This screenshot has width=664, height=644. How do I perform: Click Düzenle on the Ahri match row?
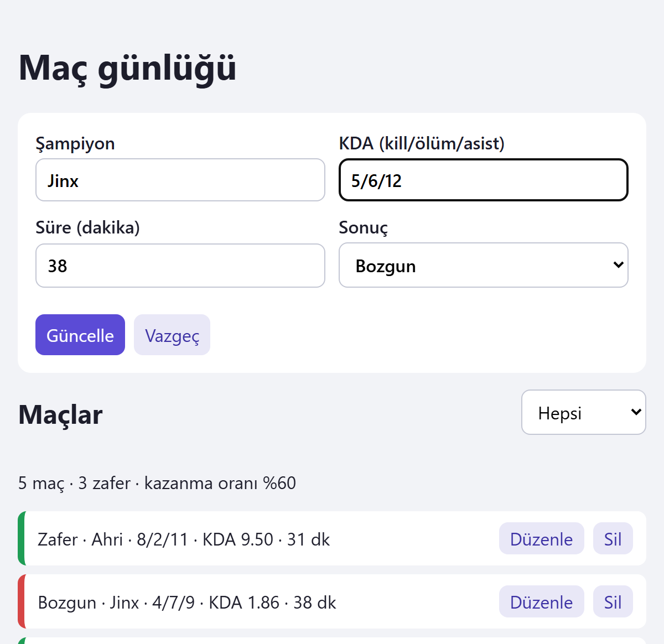point(542,538)
